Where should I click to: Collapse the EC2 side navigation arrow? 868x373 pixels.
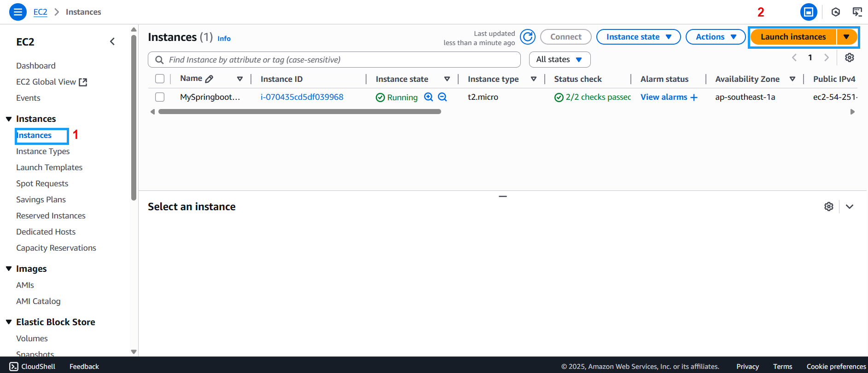click(x=112, y=42)
